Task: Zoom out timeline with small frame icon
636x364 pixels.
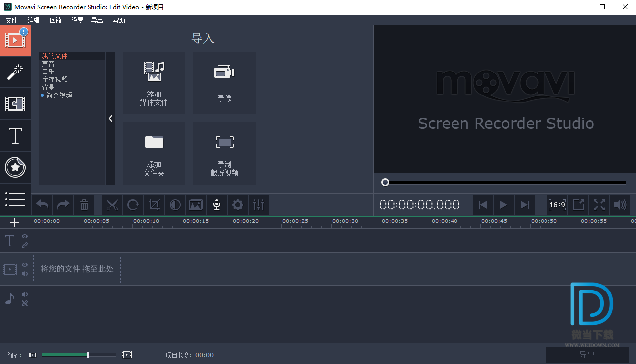Action: pos(33,355)
